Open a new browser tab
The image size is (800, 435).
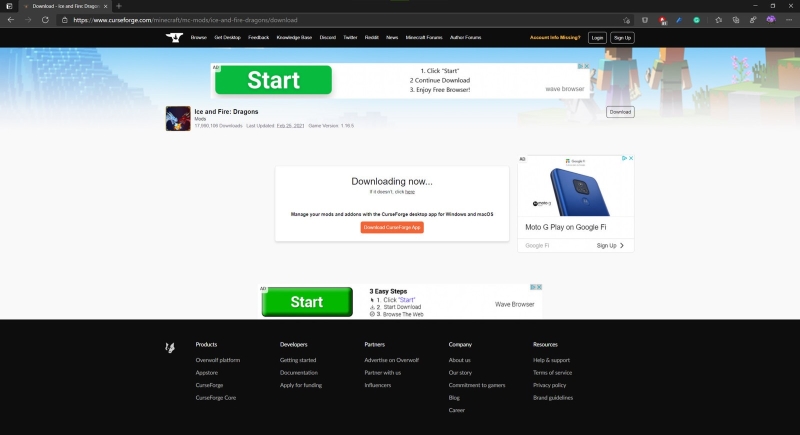pyautogui.click(x=119, y=6)
